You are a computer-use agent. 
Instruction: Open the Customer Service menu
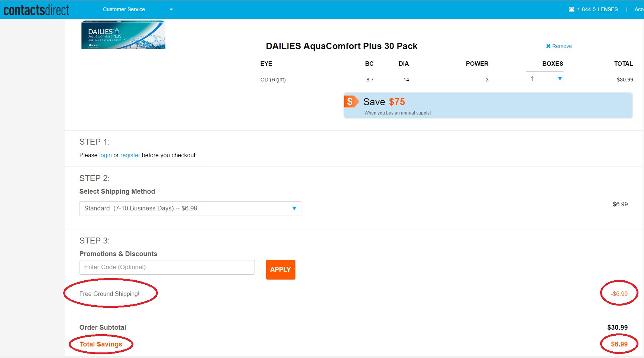pyautogui.click(x=124, y=9)
